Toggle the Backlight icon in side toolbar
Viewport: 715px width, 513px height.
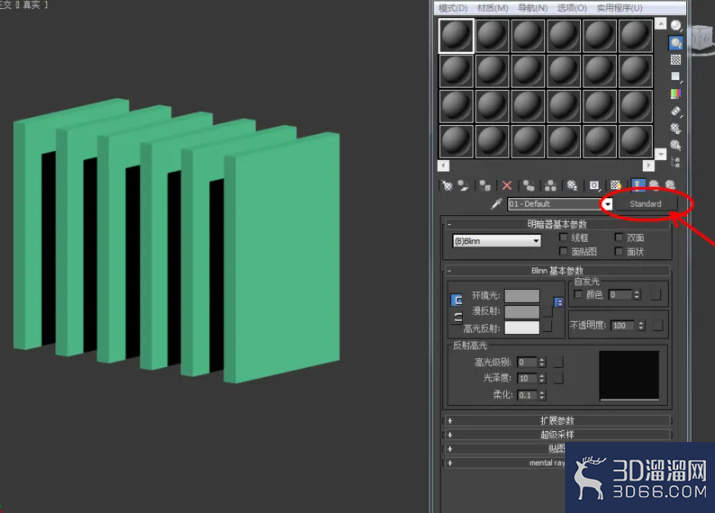676,42
